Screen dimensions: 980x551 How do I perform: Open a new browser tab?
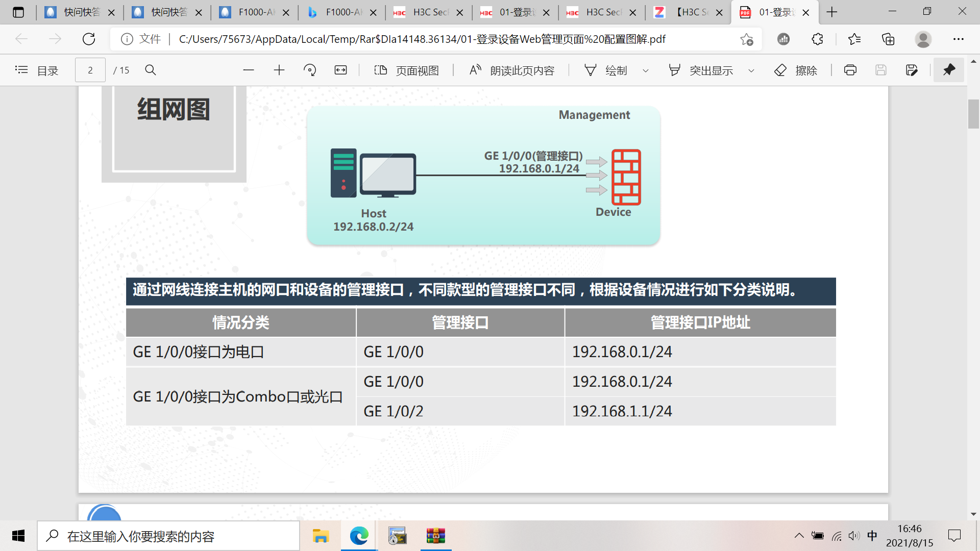[832, 12]
